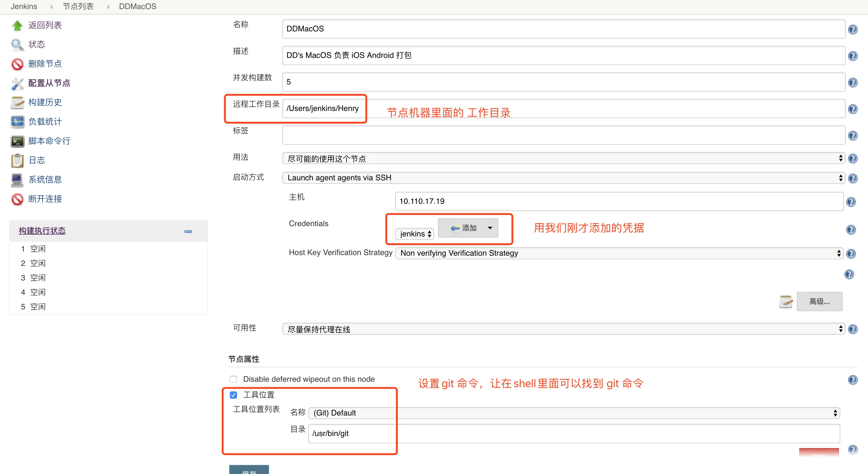Click the host IP address input field
Viewport: 868px width, 474px height.
click(619, 201)
